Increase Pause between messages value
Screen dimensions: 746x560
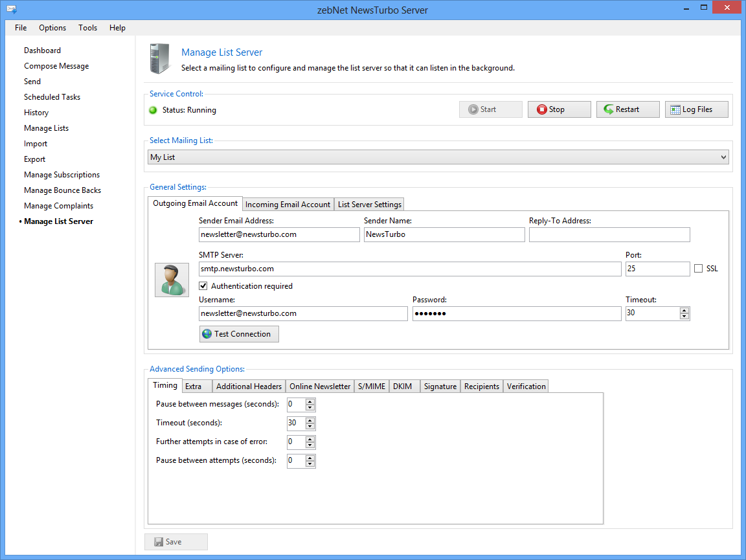point(310,401)
